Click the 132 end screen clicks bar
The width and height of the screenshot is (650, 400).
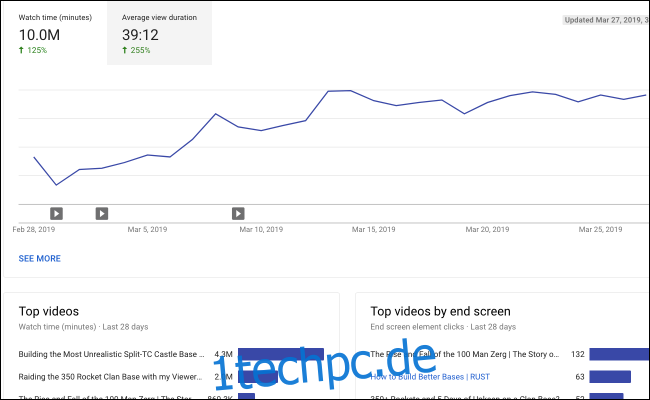click(x=618, y=354)
